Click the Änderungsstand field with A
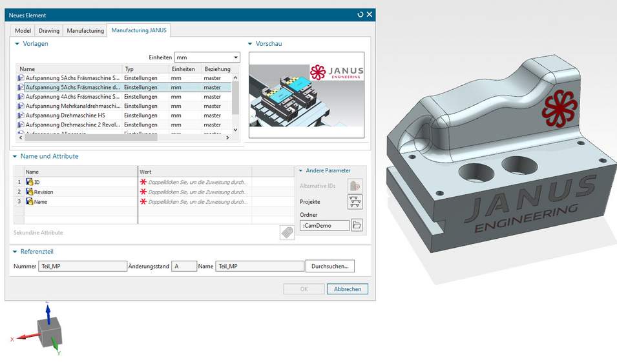The height and width of the screenshot is (364, 617). [x=184, y=266]
